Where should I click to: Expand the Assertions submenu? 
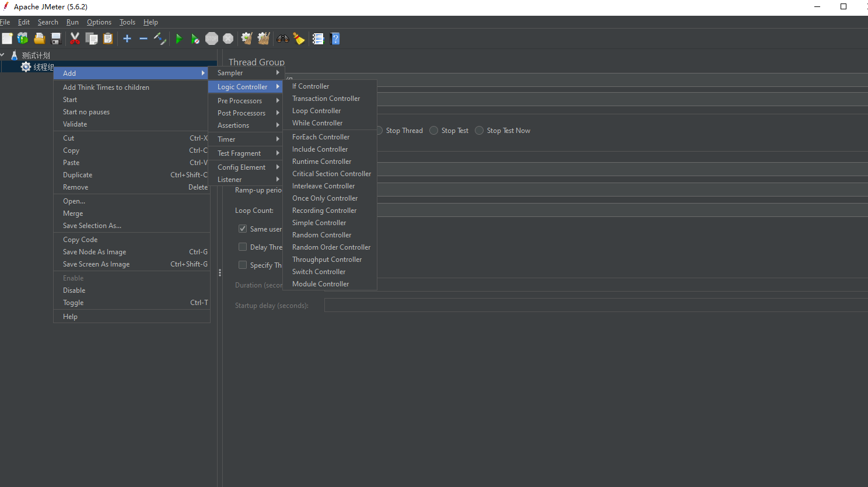[246, 125]
